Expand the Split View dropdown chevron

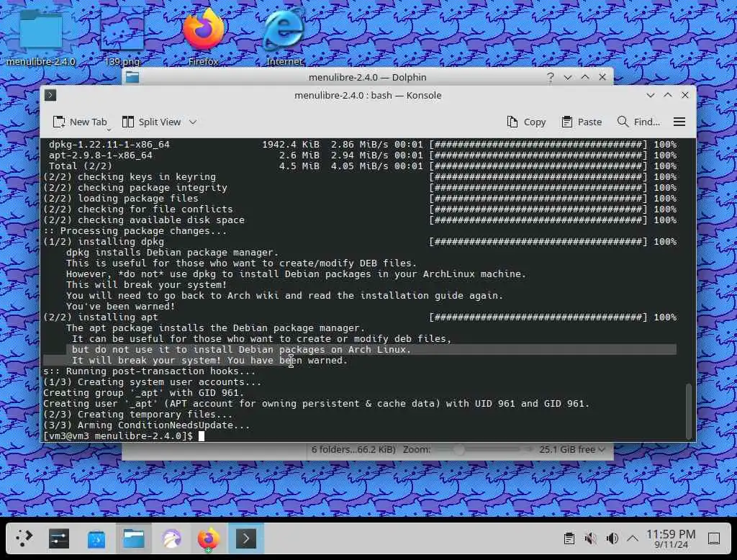pyautogui.click(x=193, y=122)
